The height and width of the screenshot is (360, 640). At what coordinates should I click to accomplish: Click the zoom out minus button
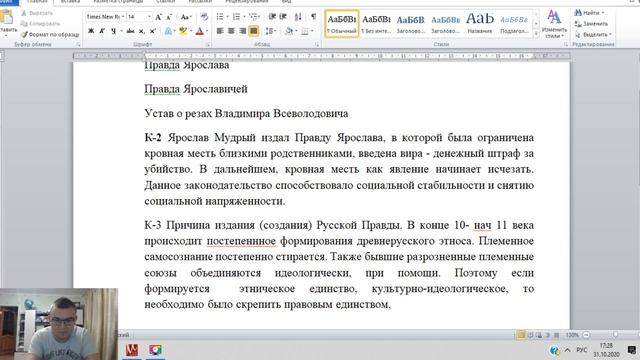(x=586, y=335)
